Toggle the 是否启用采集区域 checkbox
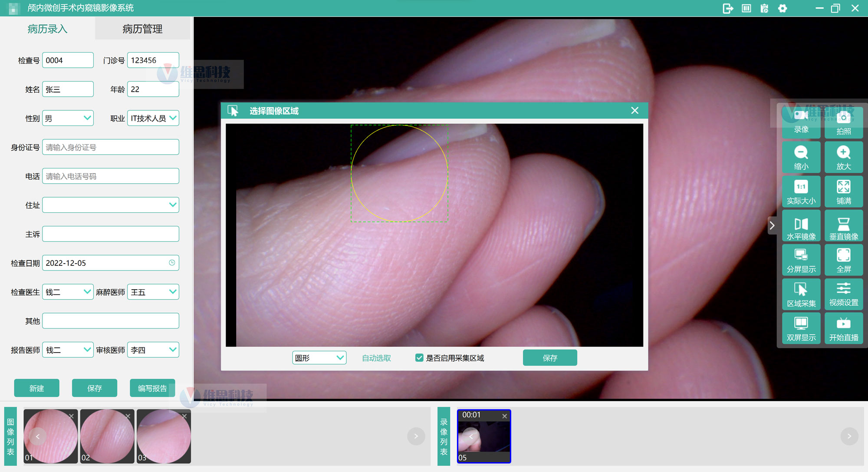Image resolution: width=868 pixels, height=472 pixels. [x=419, y=358]
